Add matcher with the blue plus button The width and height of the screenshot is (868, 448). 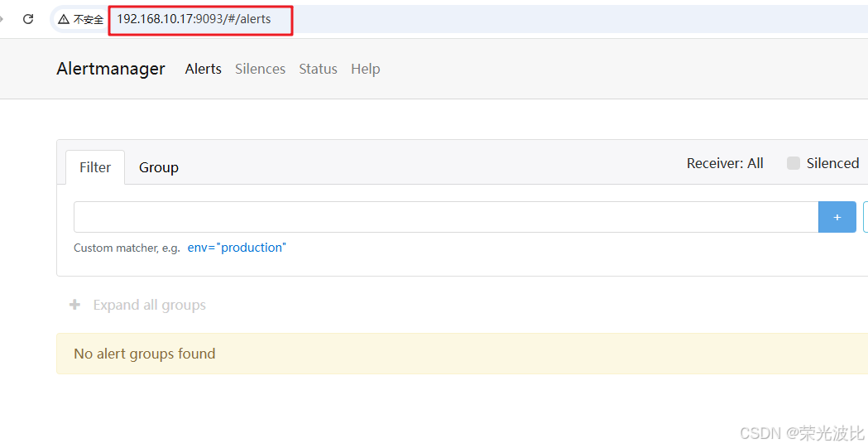click(x=837, y=217)
